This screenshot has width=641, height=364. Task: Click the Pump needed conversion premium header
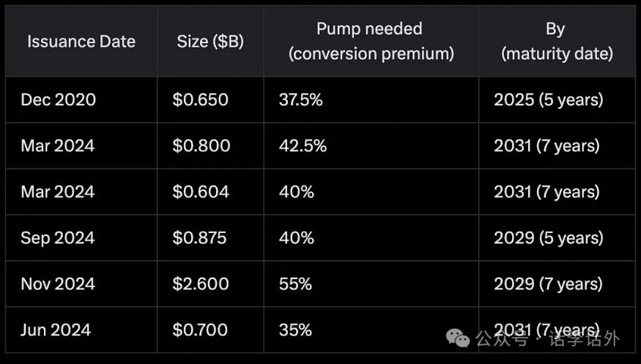pos(371,41)
